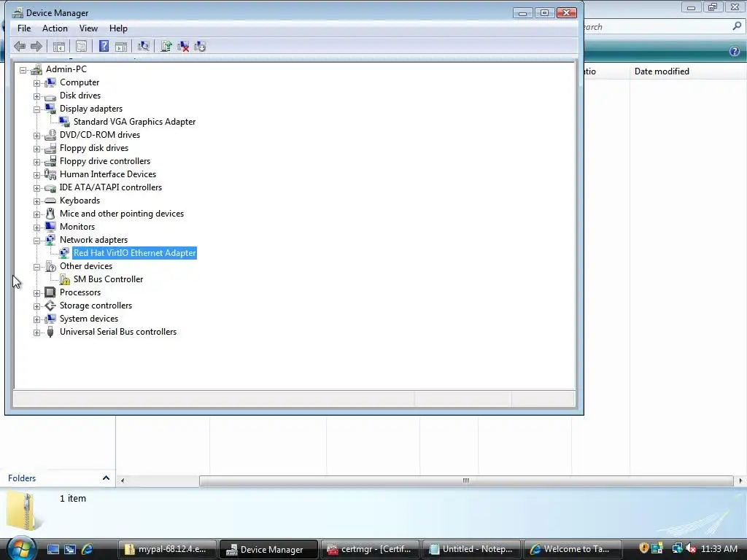Open Properties via the toolbar icon

(82, 46)
